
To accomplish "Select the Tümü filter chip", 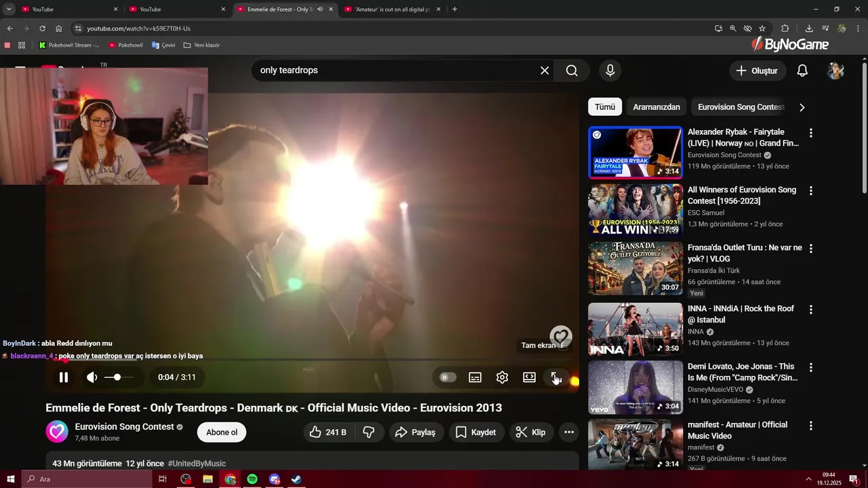I will coord(605,107).
